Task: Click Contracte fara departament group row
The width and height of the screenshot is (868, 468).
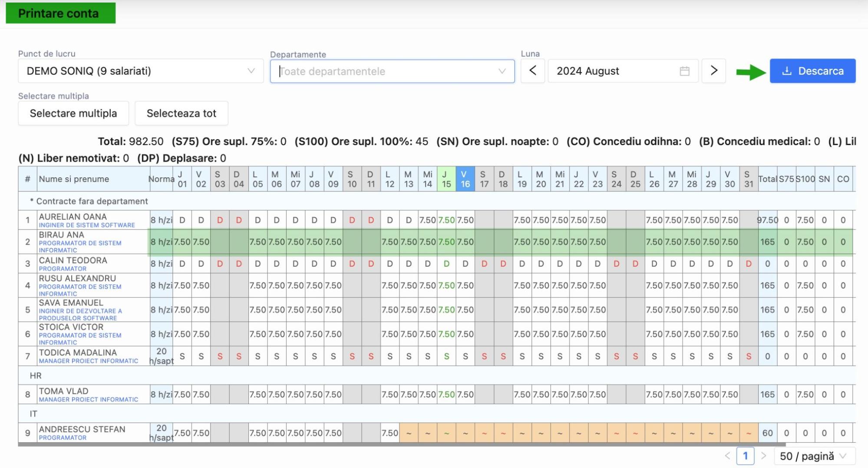Action: pos(436,201)
